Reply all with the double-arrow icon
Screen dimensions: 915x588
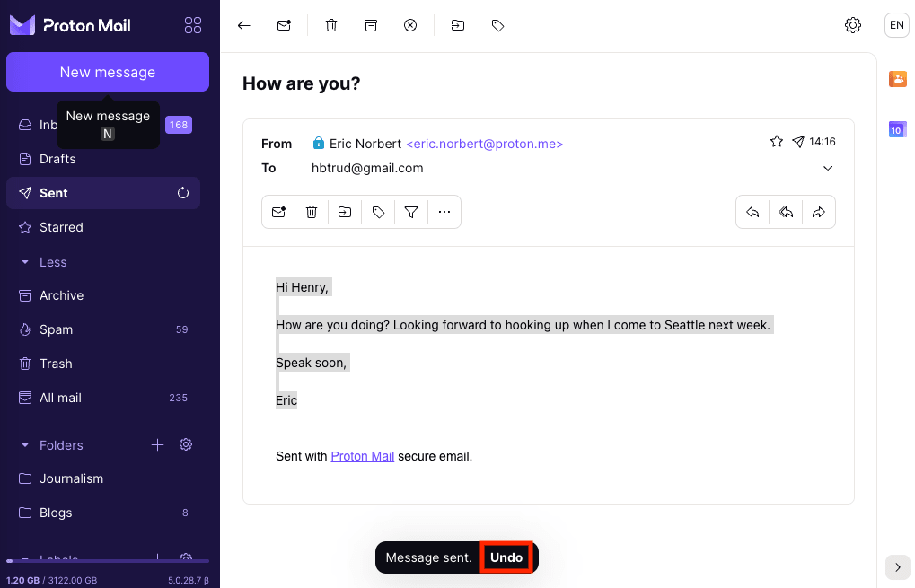pyautogui.click(x=785, y=212)
